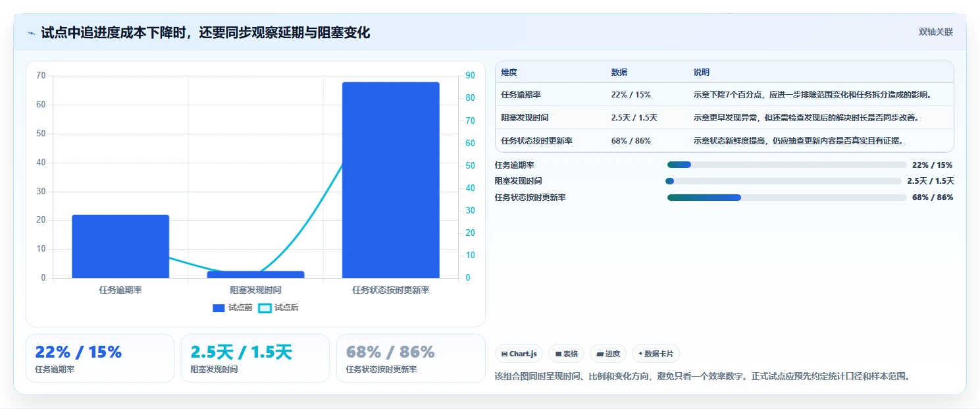Click the 维度 column header
The width and height of the screenshot is (980, 409).
(509, 72)
